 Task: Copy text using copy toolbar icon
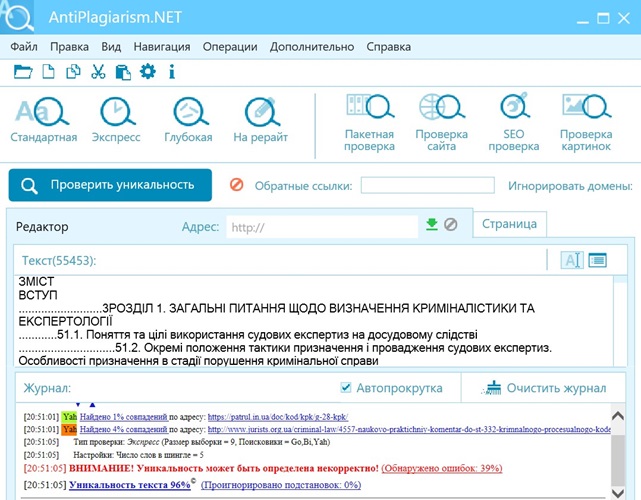coord(73,72)
